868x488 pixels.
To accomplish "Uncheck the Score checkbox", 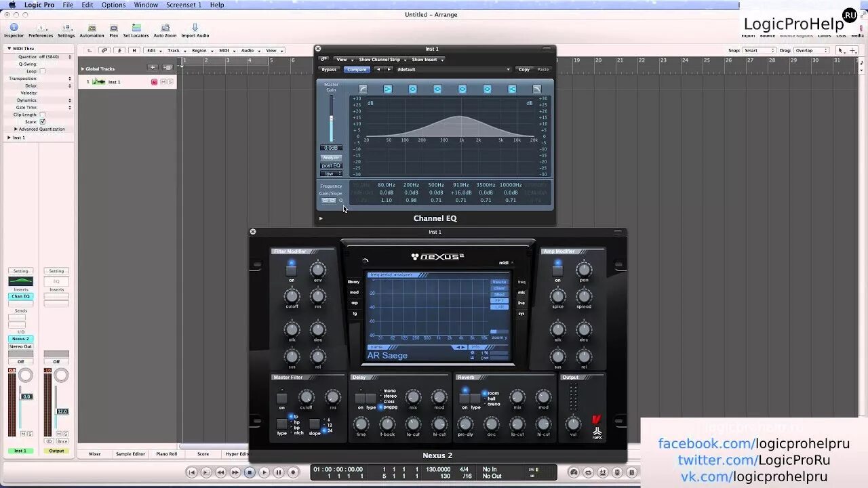I will [42, 122].
